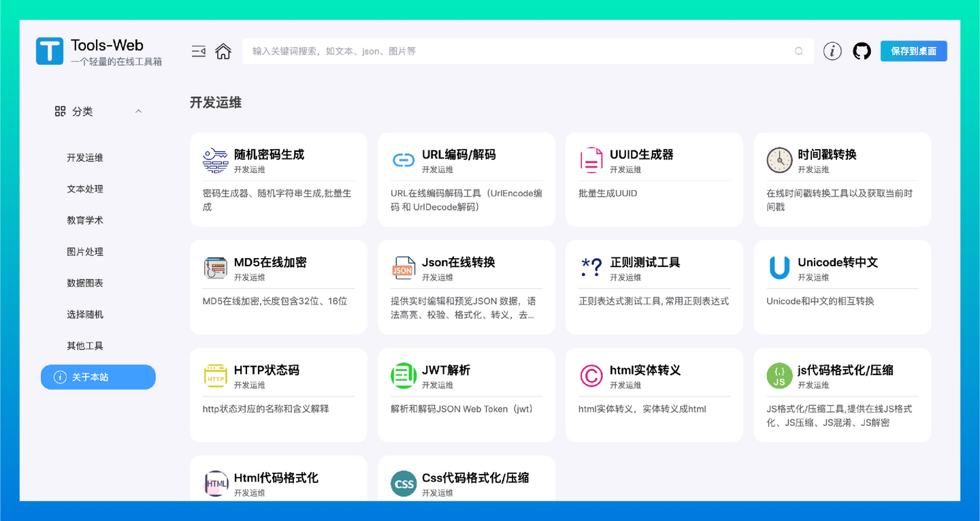980x521 pixels.
Task: Open the info circle icon in header
Action: coord(832,51)
